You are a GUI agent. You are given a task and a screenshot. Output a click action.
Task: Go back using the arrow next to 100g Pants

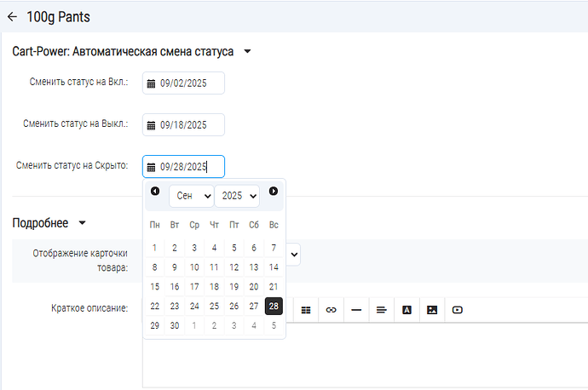12,16
